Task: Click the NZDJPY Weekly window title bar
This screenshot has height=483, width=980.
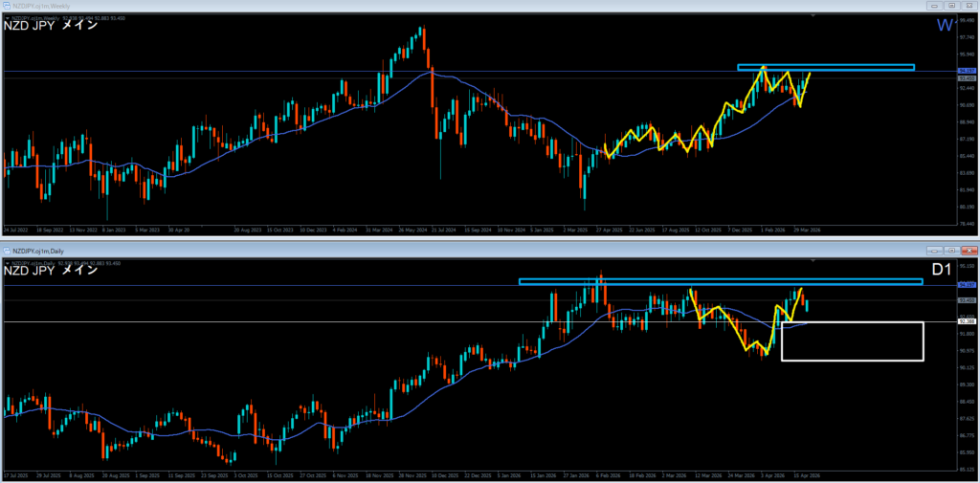Action: click(383, 5)
